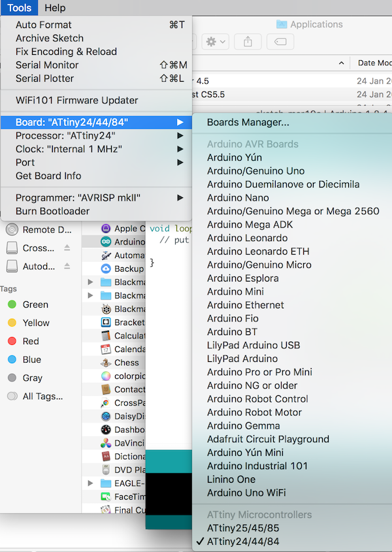Image resolution: width=392 pixels, height=552 pixels.
Task: Select LilyPad Arduino USB board
Action: (x=292, y=345)
